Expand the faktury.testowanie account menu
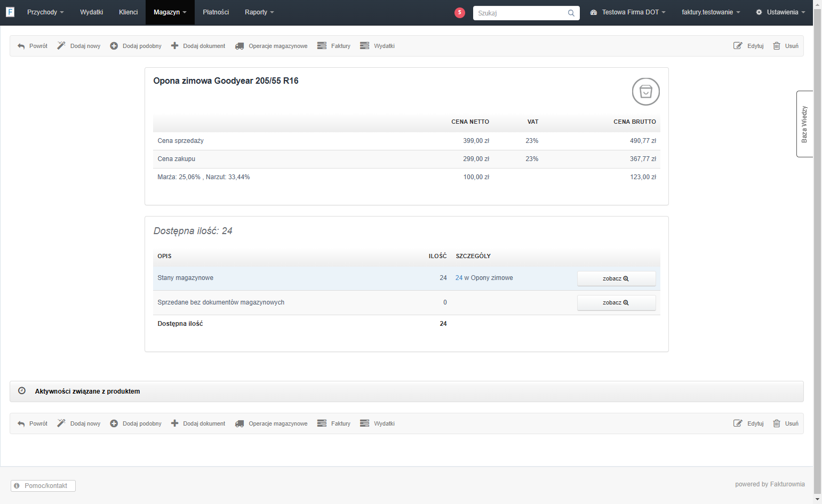 (x=711, y=12)
